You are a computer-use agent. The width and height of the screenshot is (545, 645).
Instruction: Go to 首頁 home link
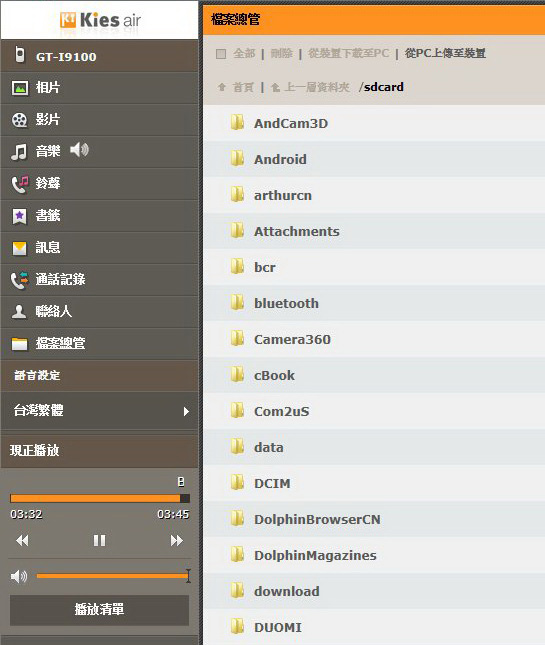(243, 87)
